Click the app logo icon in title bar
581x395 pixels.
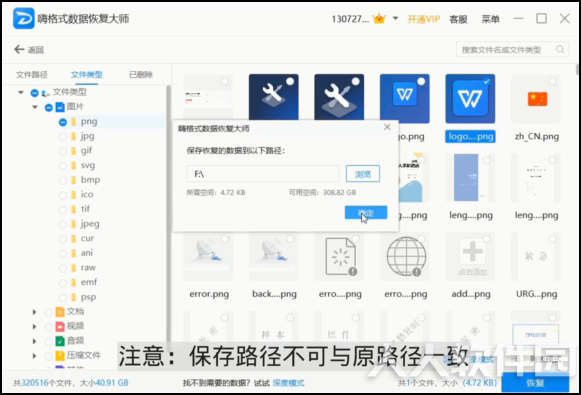coord(23,18)
